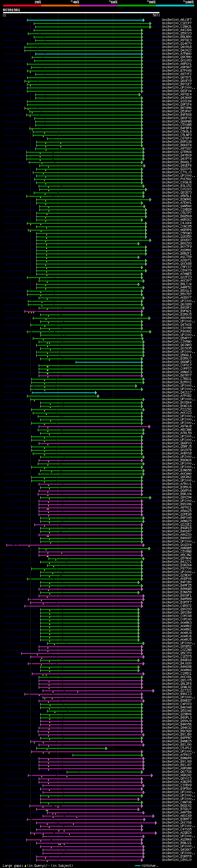
Task: Select hit label UniRef100_B2W9H1
Action: coord(177,200)
